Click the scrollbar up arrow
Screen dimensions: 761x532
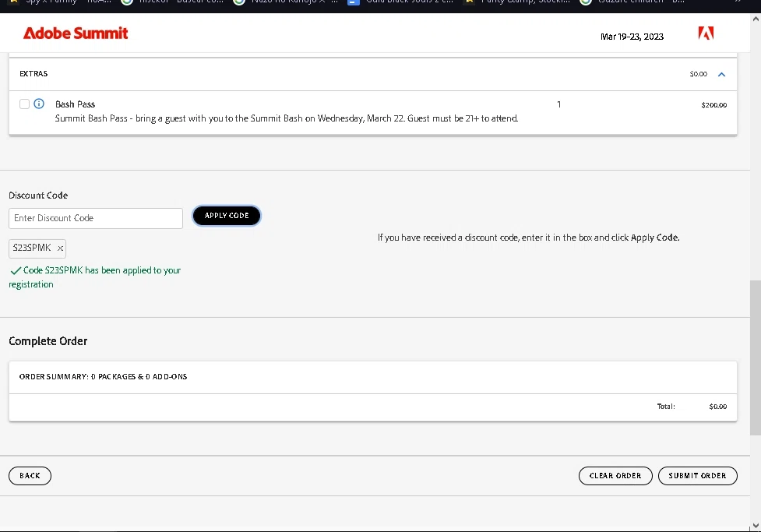point(756,19)
